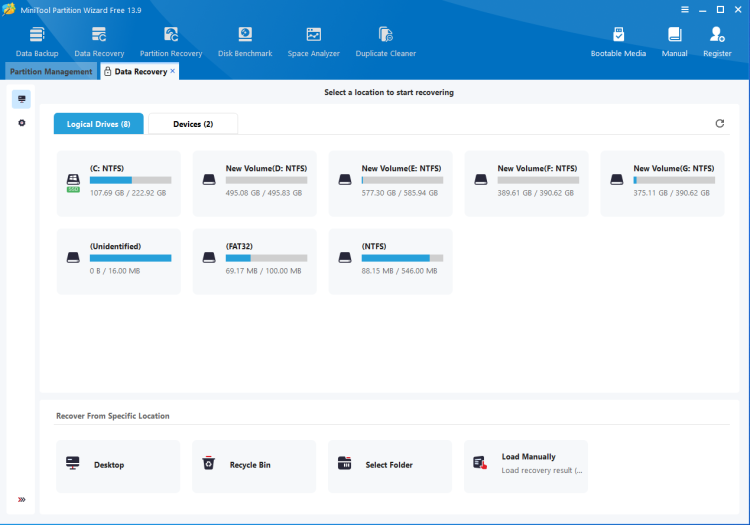Click the text 0 B / 16.00 MB

click(x=115, y=271)
